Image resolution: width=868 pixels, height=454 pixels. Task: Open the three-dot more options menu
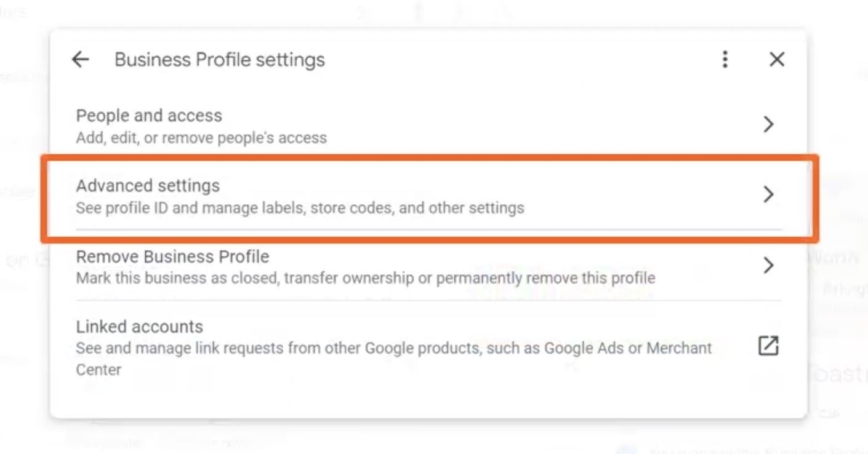(x=725, y=60)
